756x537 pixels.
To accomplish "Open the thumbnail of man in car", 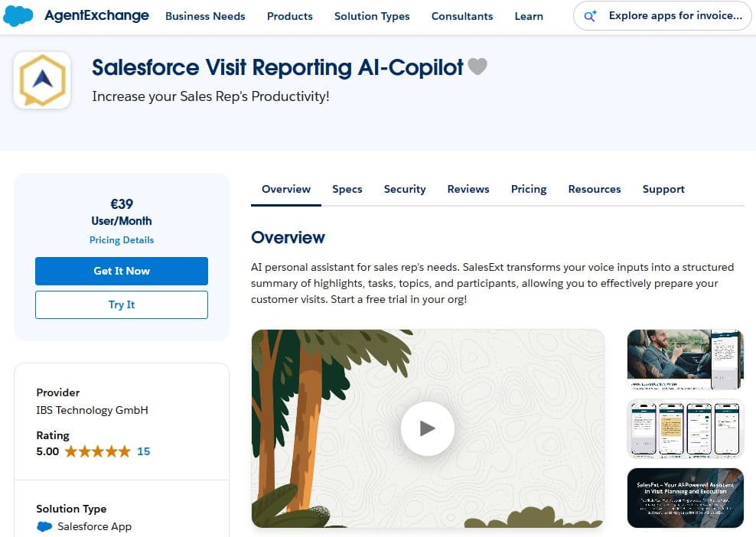I will (685, 359).
